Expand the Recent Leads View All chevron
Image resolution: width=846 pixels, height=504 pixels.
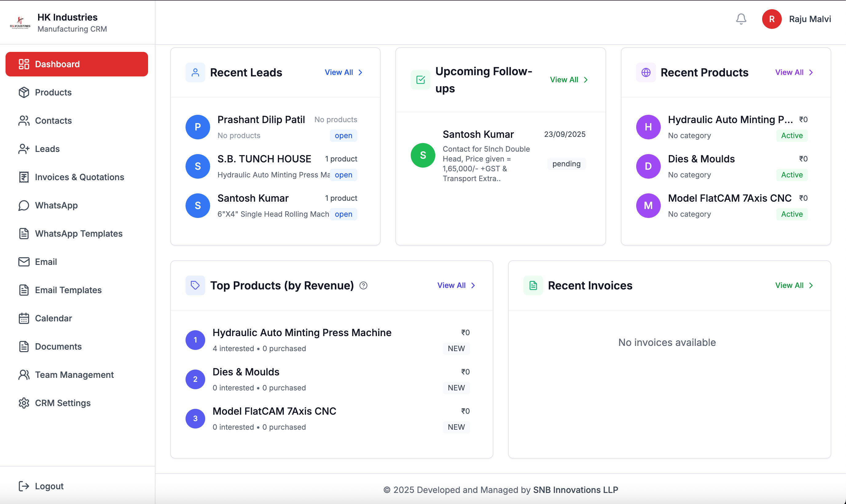pos(360,72)
